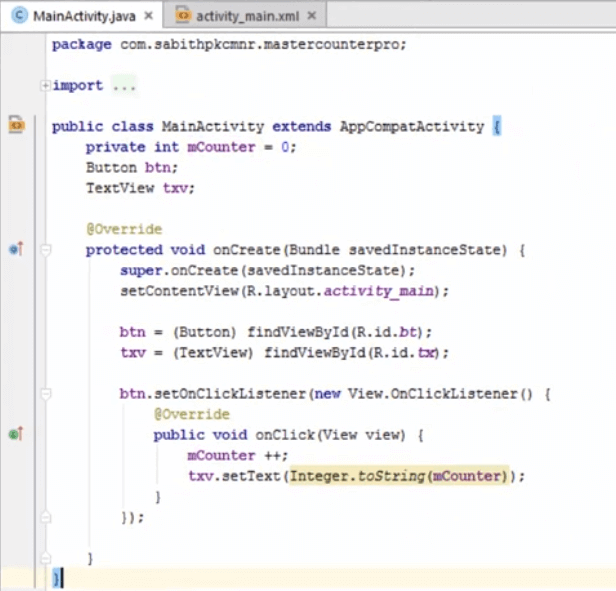Click the highlighted opening brace of the class

click(497, 127)
